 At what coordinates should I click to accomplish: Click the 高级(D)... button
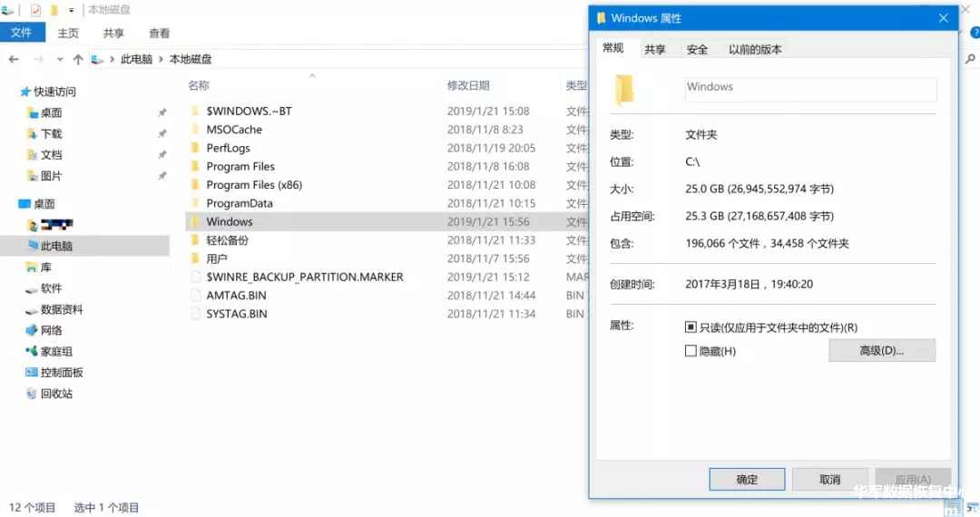pos(881,351)
